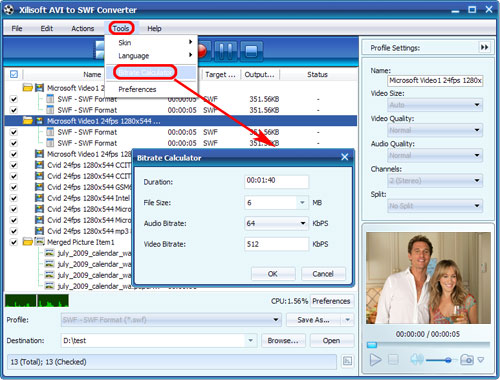Confirm Bitrate Calculator with OK
Screen dimensions: 500x380
[x=273, y=274]
